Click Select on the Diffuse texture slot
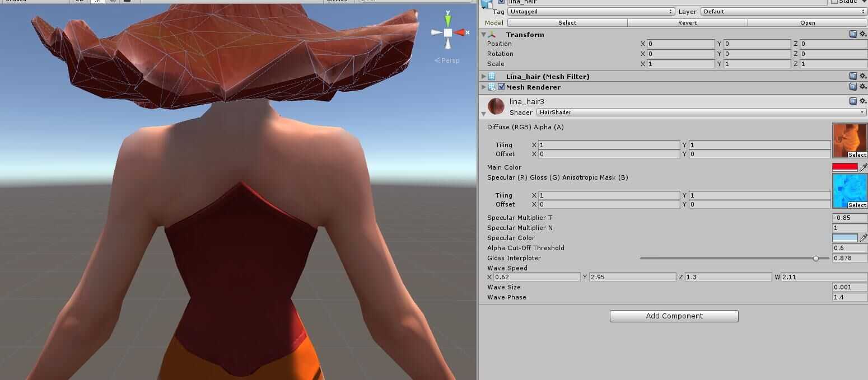 [857, 154]
